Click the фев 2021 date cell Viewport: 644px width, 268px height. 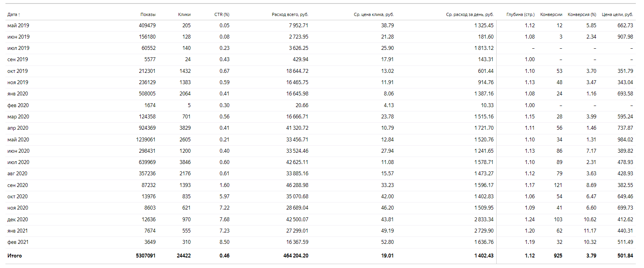(x=18, y=242)
